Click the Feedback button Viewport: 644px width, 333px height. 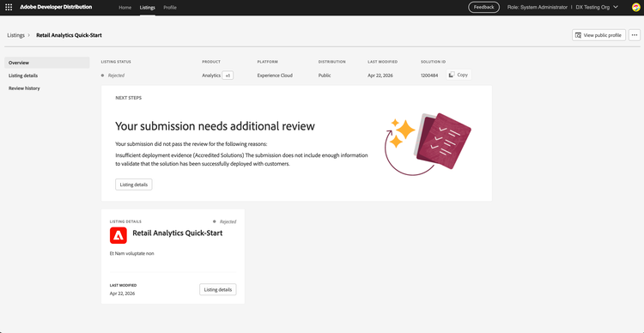point(483,8)
